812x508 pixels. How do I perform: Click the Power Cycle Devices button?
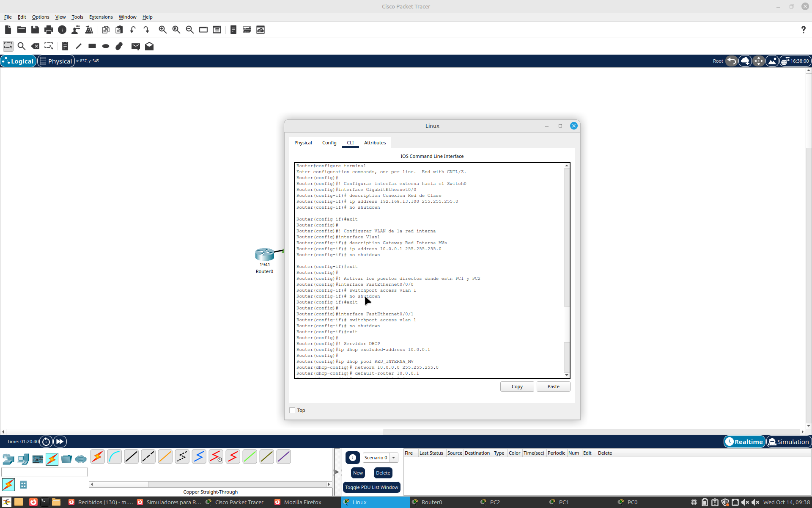[46, 442]
